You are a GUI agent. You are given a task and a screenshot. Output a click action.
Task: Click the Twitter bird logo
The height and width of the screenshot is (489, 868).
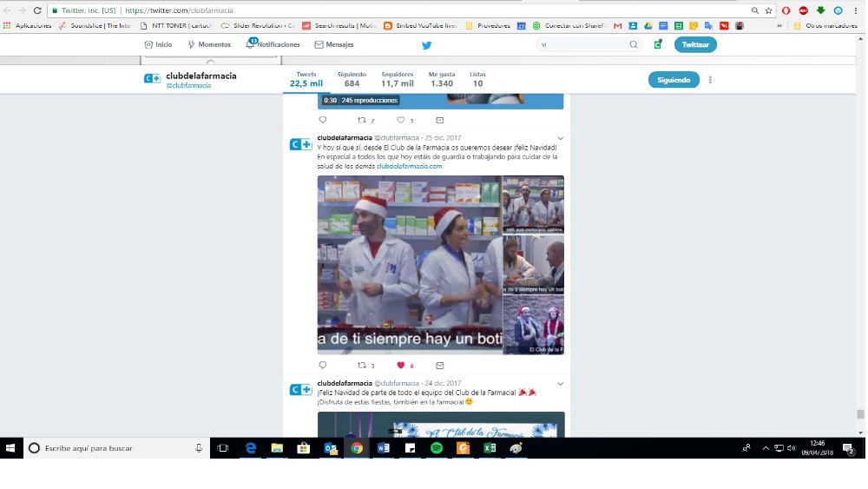[x=426, y=45]
